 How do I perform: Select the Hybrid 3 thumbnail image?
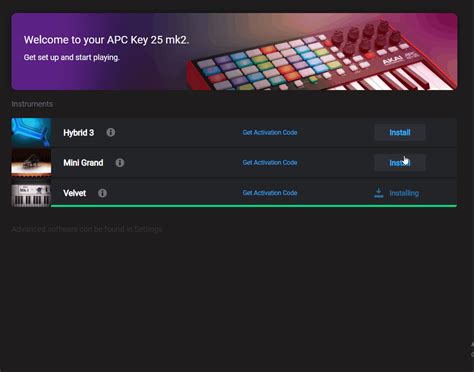pos(31,132)
